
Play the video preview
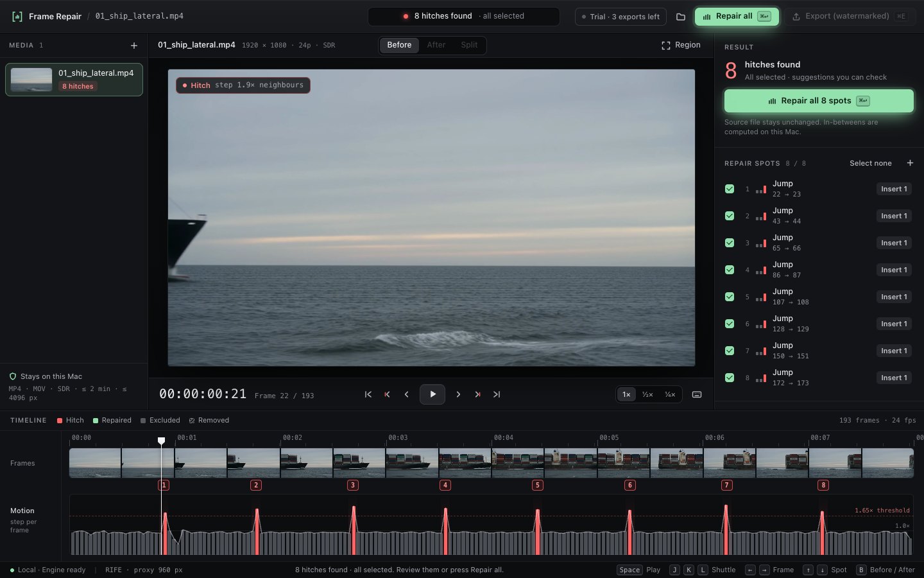(432, 394)
